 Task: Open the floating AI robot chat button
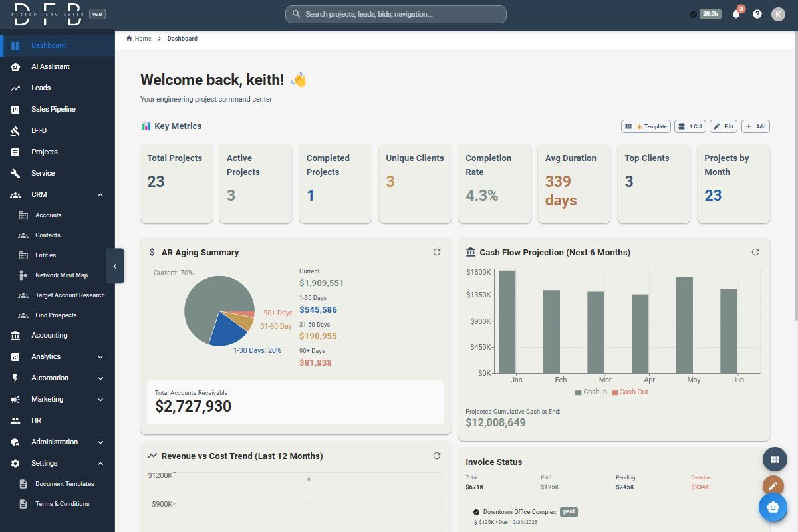pyautogui.click(x=773, y=507)
